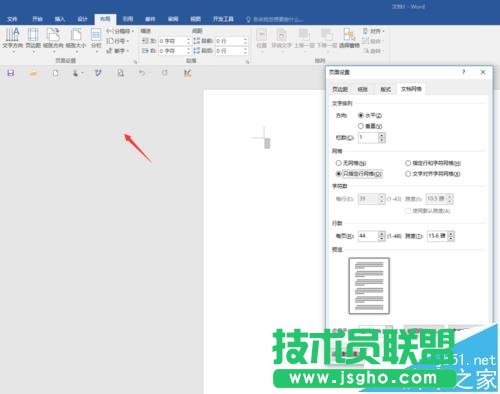The width and height of the screenshot is (500, 394).
Task: Toggle the 使用默认跨度 checkbox
Action: pos(408,211)
